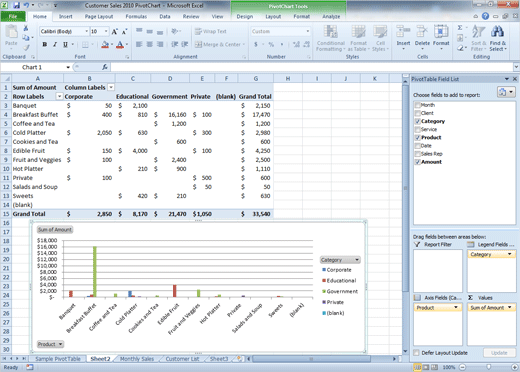Open the PivotChart Design tab
Viewport: 520px width, 372px height.
[x=245, y=16]
